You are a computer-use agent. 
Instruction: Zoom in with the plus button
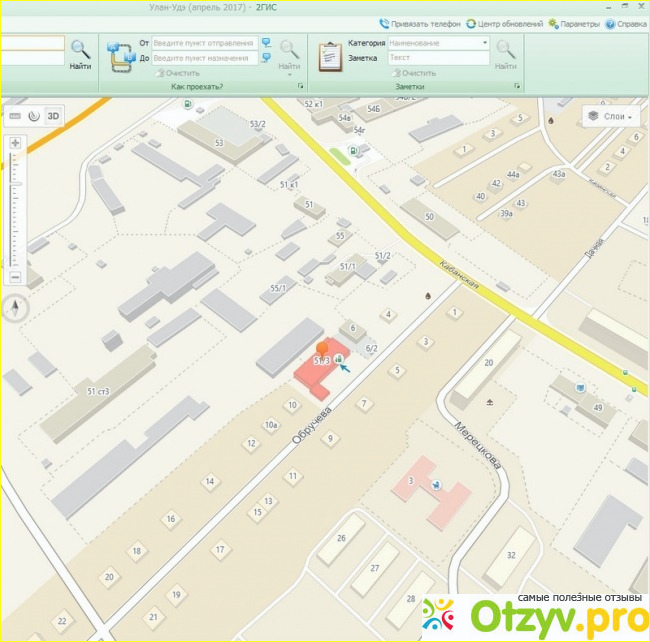(15, 143)
